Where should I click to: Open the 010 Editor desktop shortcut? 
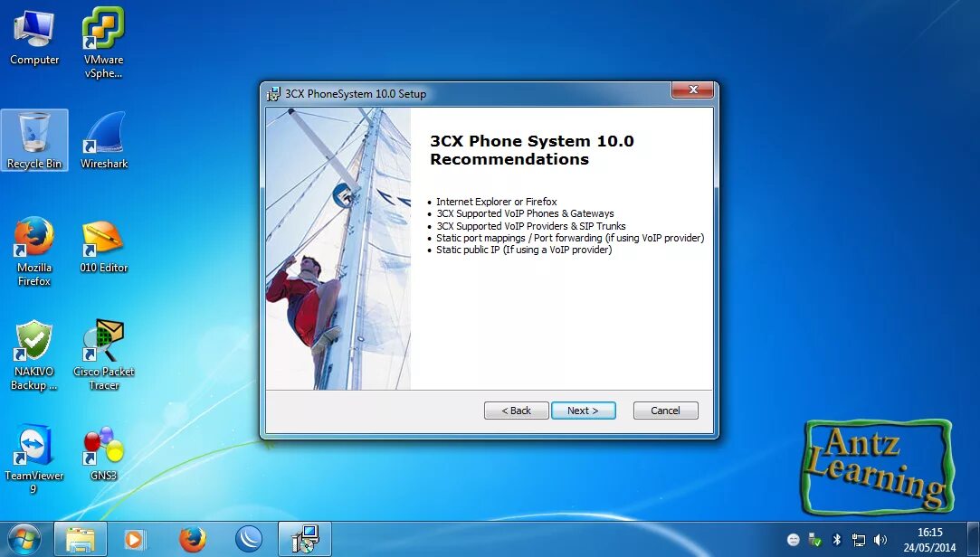[104, 247]
